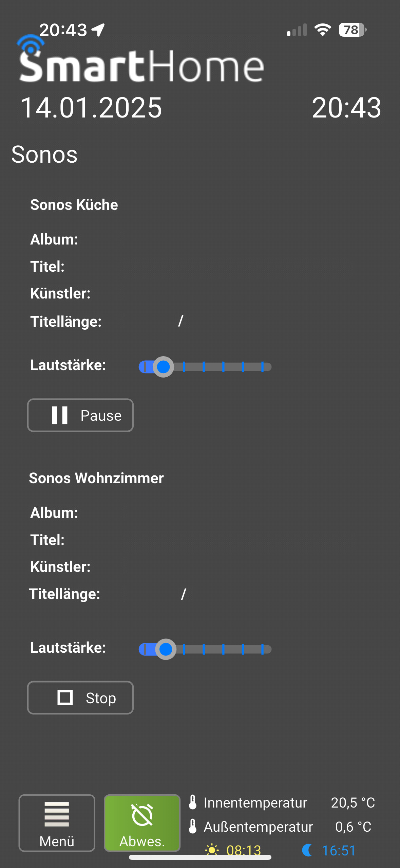Tap the sunset moon icon
The width and height of the screenshot is (400, 868).
click(307, 850)
